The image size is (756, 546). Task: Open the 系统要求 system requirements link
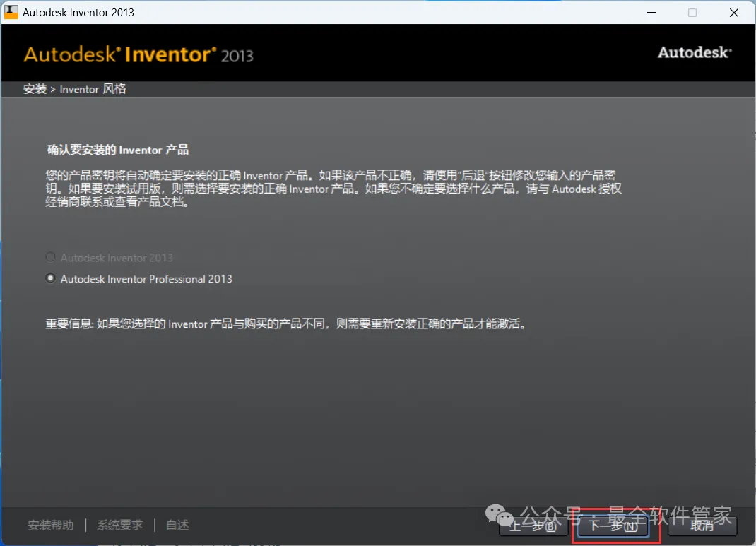click(x=120, y=525)
